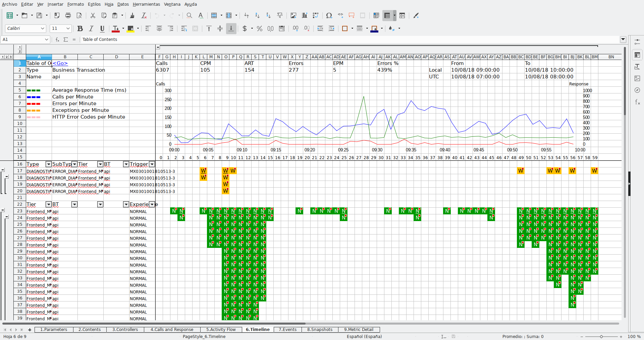This screenshot has height=340, width=644.
Task: Open Print Preview from the toolbar
Action: (x=79, y=15)
